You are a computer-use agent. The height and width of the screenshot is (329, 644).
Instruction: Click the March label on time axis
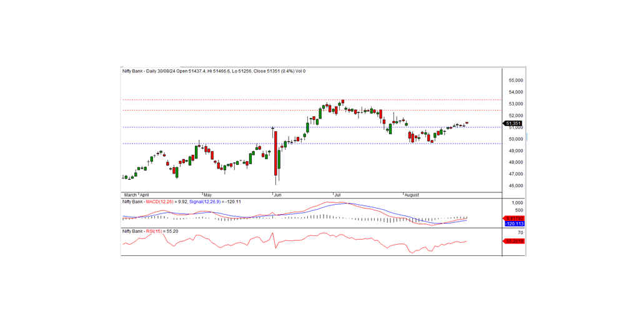pos(130,195)
